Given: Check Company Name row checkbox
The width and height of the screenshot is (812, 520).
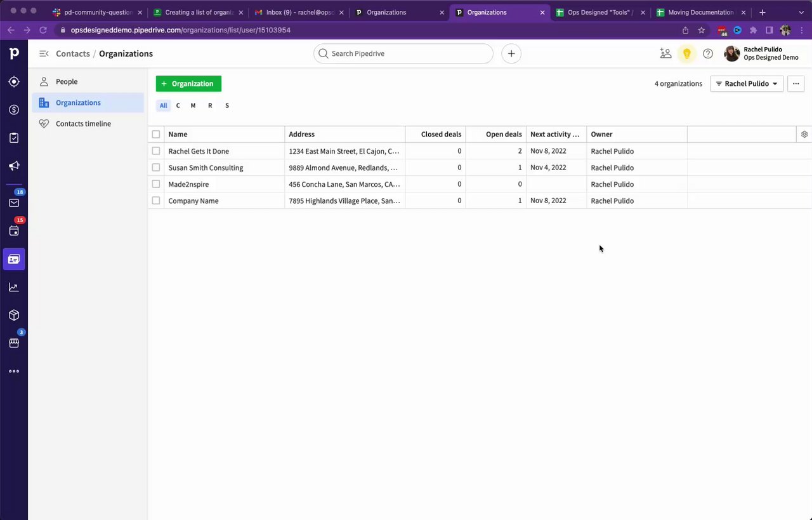Looking at the screenshot, I should pyautogui.click(x=156, y=201).
